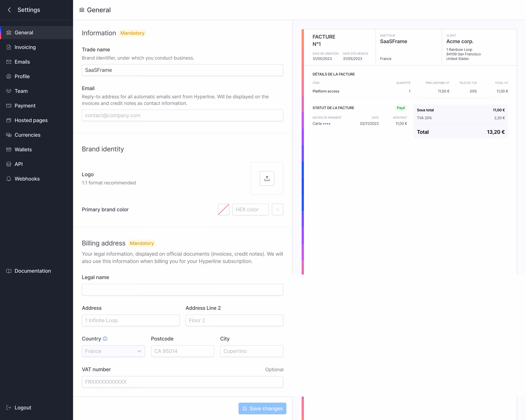Click the Payment card icon
The width and height of the screenshot is (526, 420).
[x=9, y=106]
